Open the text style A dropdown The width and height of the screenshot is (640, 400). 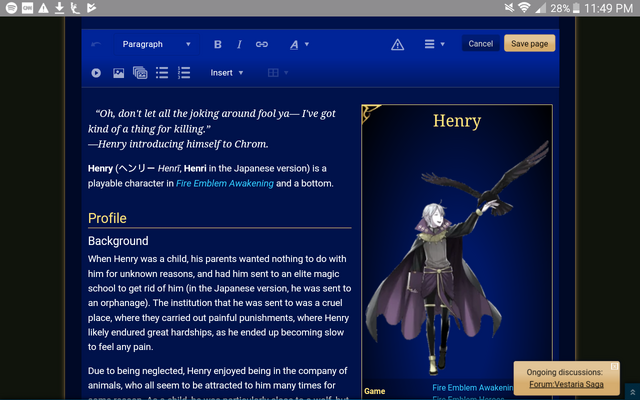pos(299,44)
